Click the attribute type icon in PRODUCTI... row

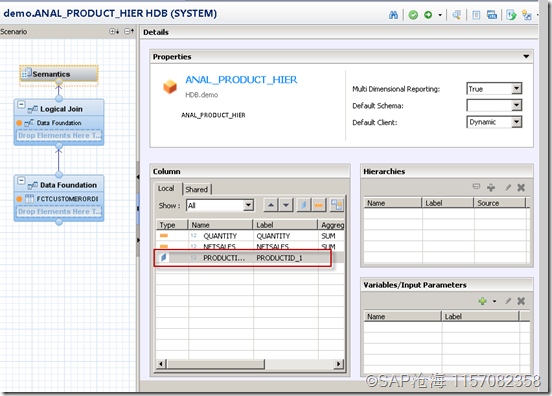point(163,258)
